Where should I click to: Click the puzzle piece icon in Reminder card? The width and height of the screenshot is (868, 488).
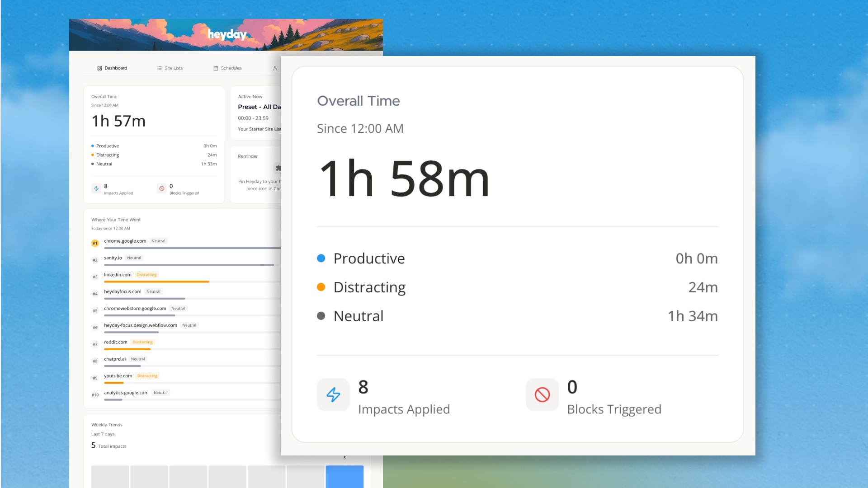278,168
